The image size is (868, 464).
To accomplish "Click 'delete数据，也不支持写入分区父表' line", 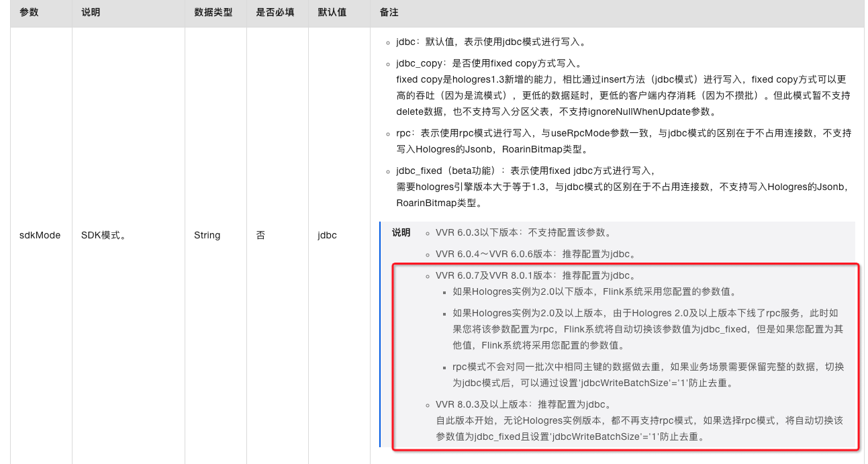I will 556,111.
